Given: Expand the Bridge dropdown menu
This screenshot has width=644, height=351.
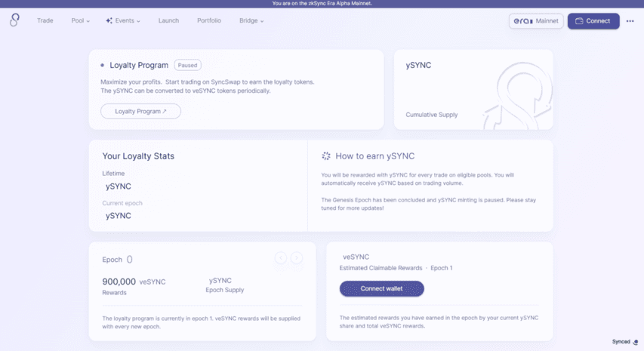Looking at the screenshot, I should click(251, 20).
